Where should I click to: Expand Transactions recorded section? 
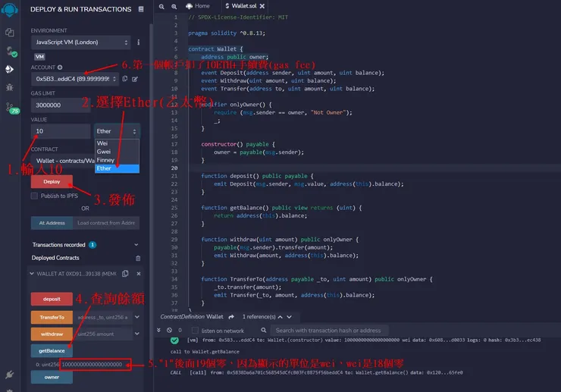[x=136, y=245]
